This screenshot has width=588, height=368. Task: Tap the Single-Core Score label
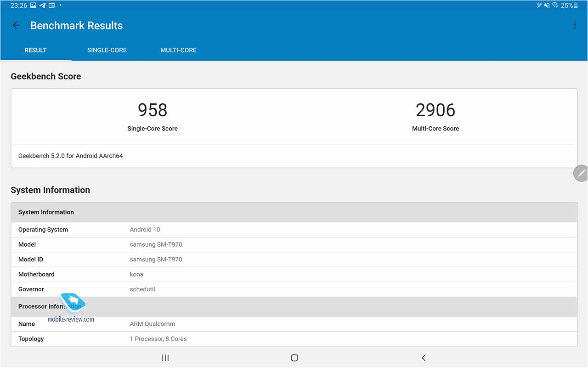click(153, 129)
